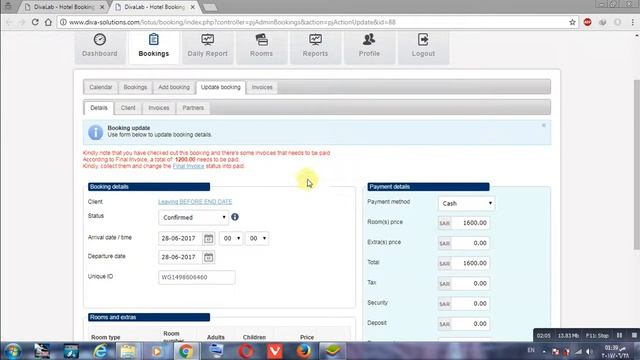Pause the screen recording
Image resolution: width=640 pixels, height=360 pixels.
coord(620,335)
